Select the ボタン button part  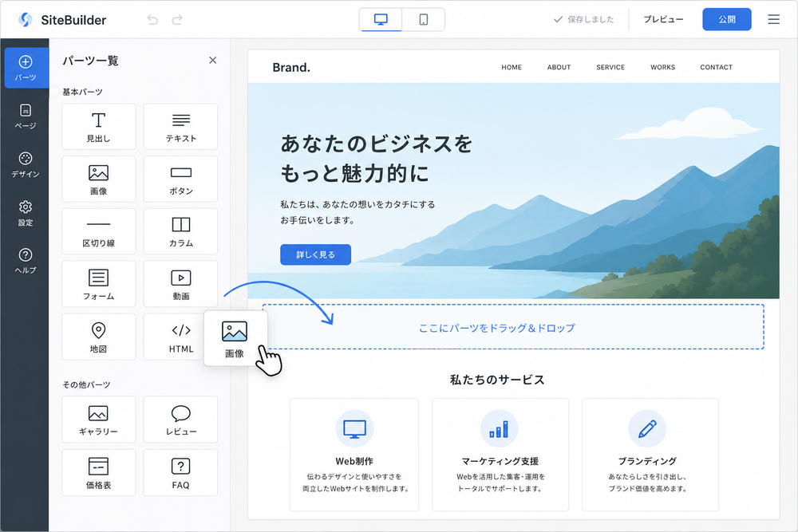(x=180, y=179)
